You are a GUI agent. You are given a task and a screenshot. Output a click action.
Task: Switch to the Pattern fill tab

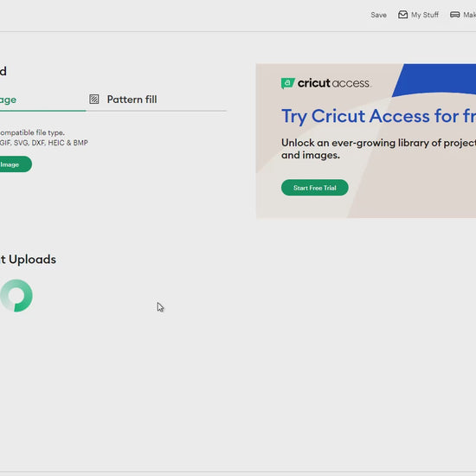123,100
